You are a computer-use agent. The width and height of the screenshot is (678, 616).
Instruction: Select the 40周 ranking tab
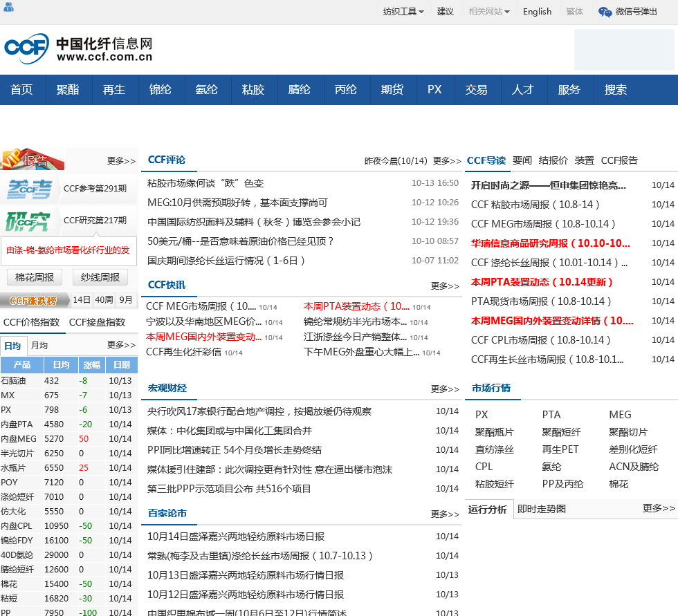tap(104, 300)
